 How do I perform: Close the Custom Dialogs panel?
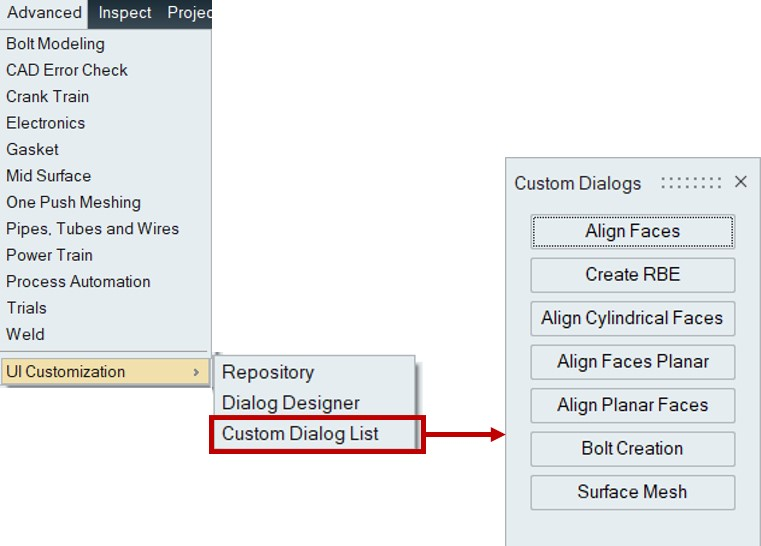click(x=741, y=182)
